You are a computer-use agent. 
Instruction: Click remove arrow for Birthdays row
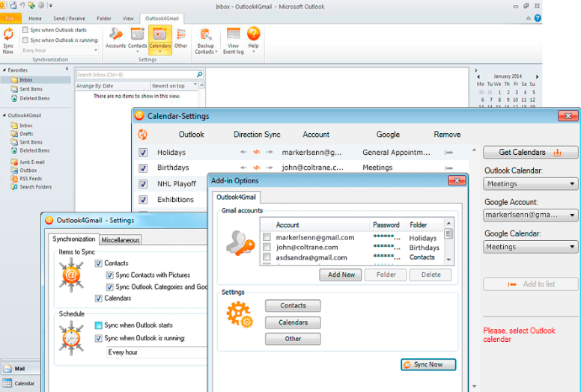[449, 168]
